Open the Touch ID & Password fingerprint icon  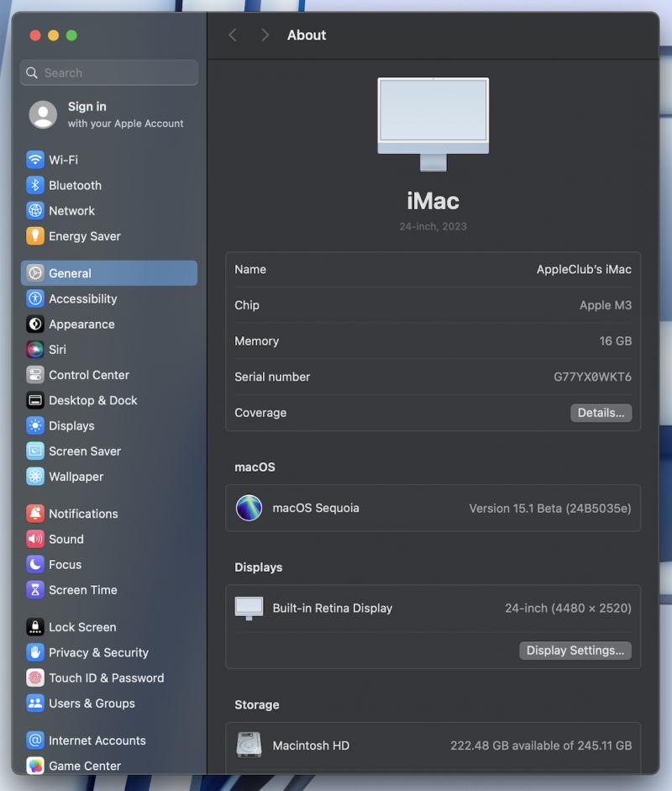tap(35, 678)
